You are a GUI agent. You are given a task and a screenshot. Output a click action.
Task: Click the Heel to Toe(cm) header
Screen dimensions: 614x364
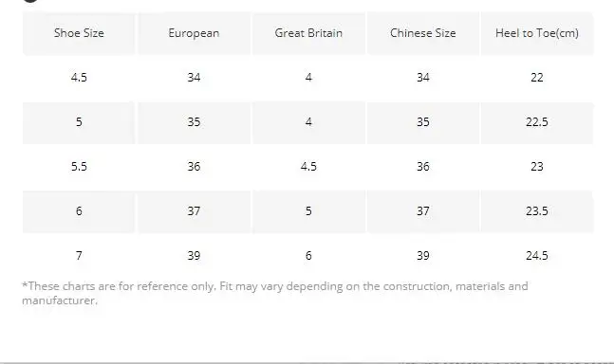pyautogui.click(x=537, y=33)
